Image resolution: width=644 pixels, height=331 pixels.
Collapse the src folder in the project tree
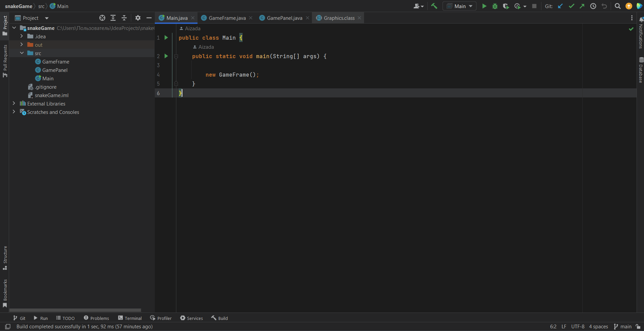(22, 53)
